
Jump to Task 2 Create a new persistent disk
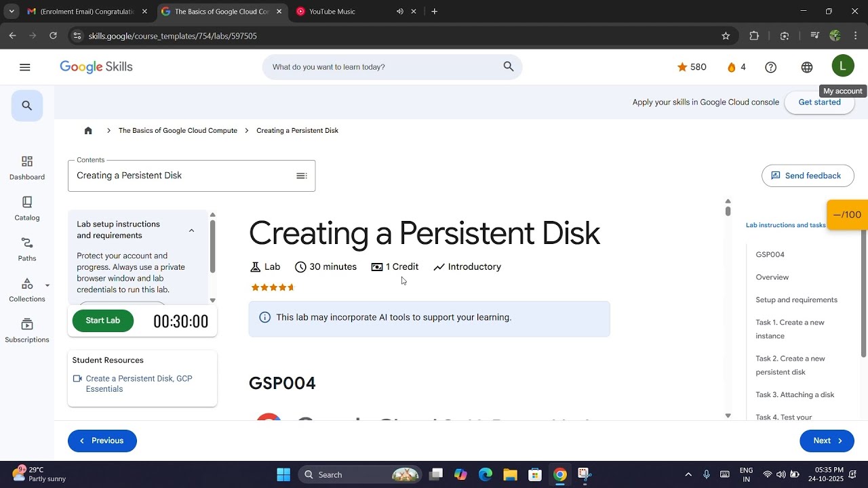[791, 365]
